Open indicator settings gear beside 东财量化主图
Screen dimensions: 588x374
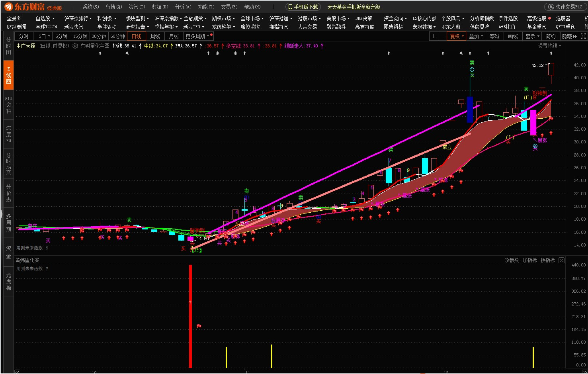(x=75, y=46)
